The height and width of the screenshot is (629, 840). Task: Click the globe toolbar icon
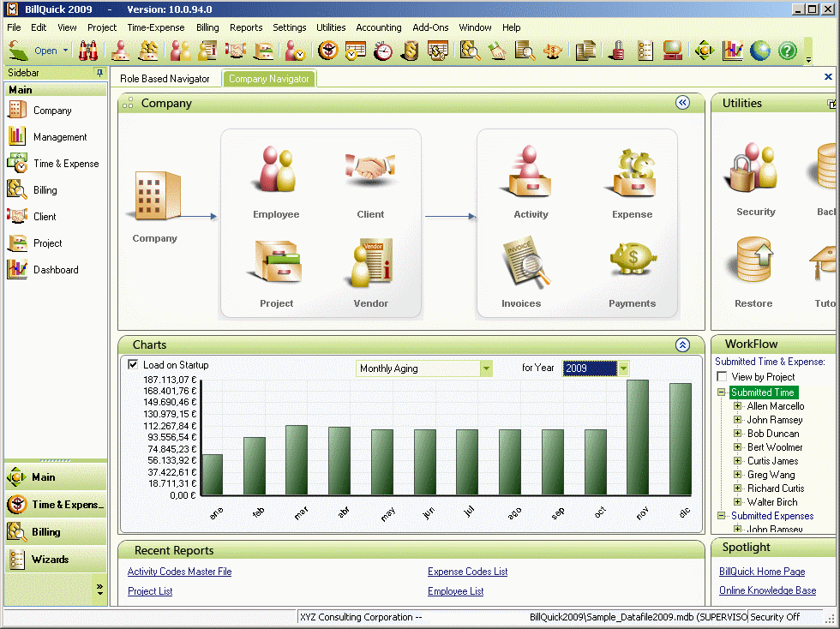(x=759, y=51)
